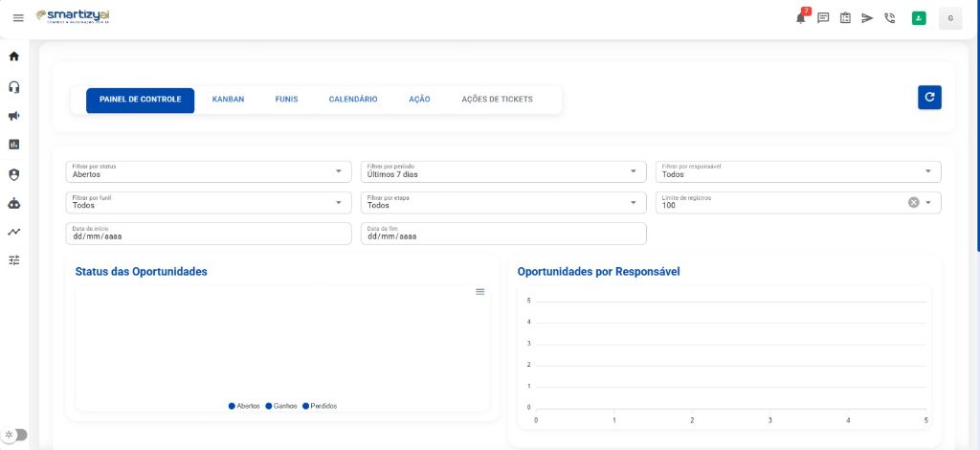Viewport: 980px width, 450px height.
Task: Open the headset support sidebar icon
Action: (13, 86)
